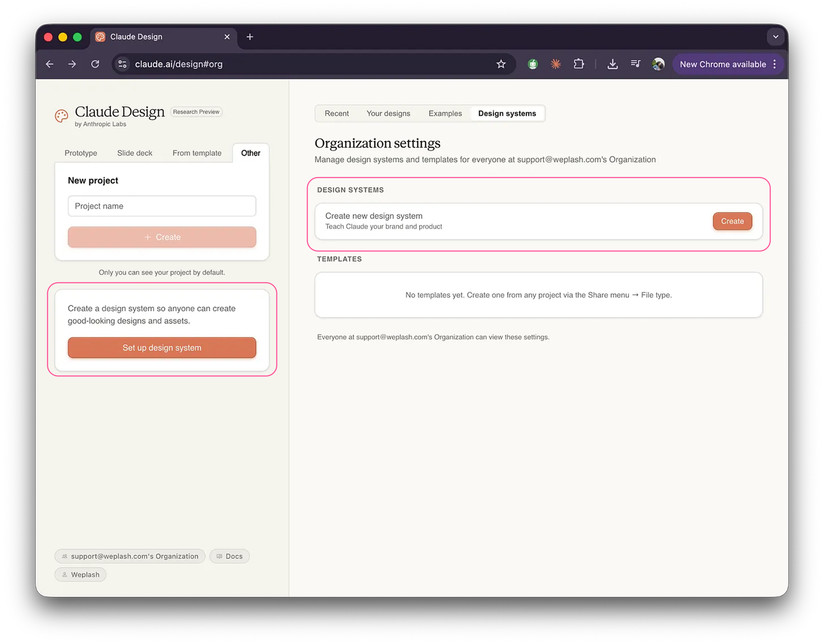Image resolution: width=824 pixels, height=644 pixels.
Task: Open support@weplash.com's Organization switcher
Action: (130, 556)
